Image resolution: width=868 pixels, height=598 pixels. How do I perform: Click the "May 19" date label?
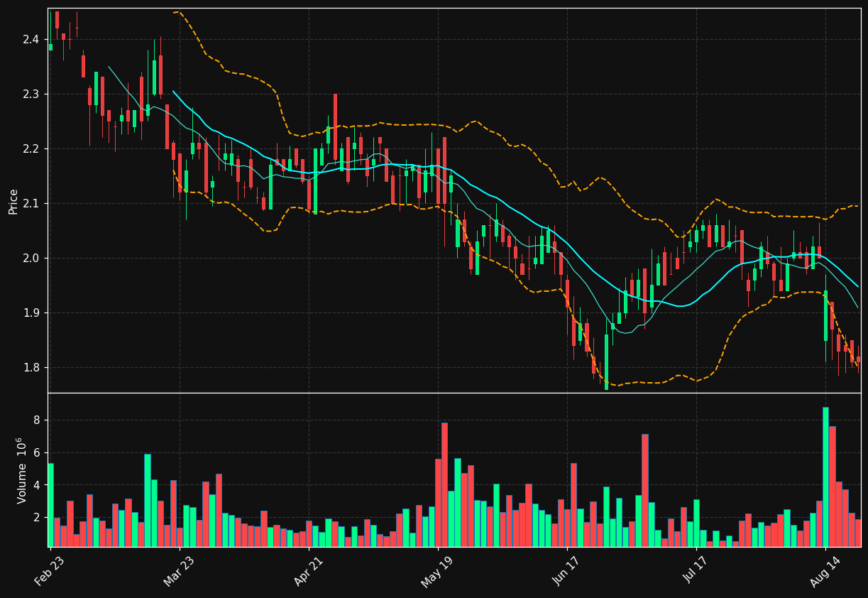click(x=437, y=573)
